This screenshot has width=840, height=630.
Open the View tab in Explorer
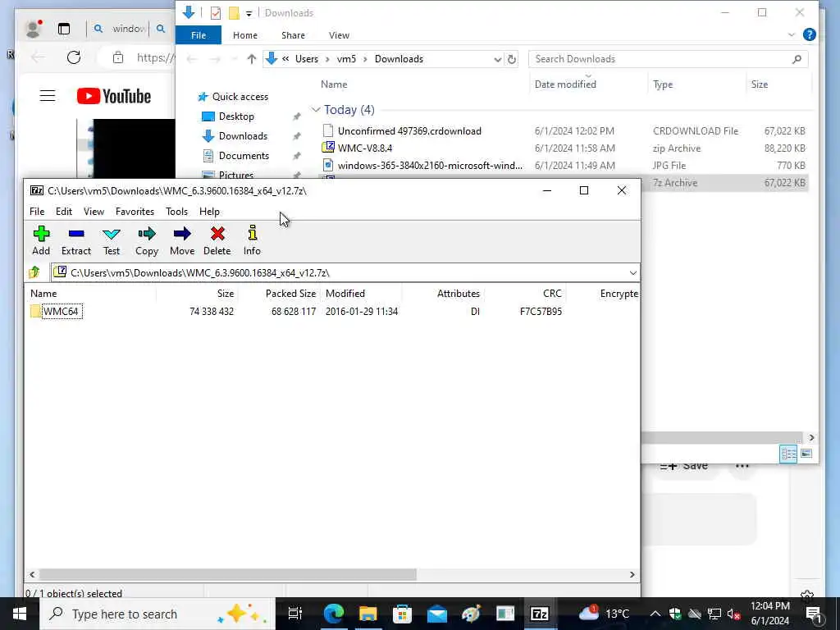click(x=339, y=35)
